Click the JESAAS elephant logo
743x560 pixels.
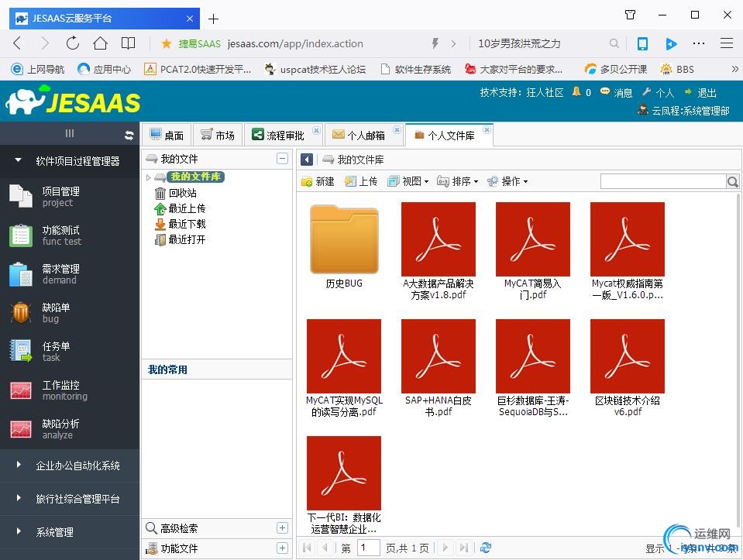(x=73, y=101)
